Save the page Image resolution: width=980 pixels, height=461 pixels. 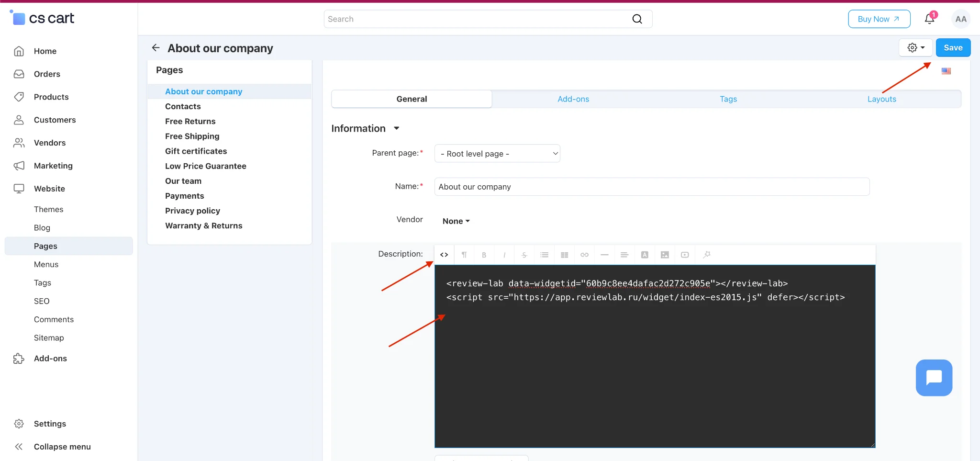pos(953,48)
